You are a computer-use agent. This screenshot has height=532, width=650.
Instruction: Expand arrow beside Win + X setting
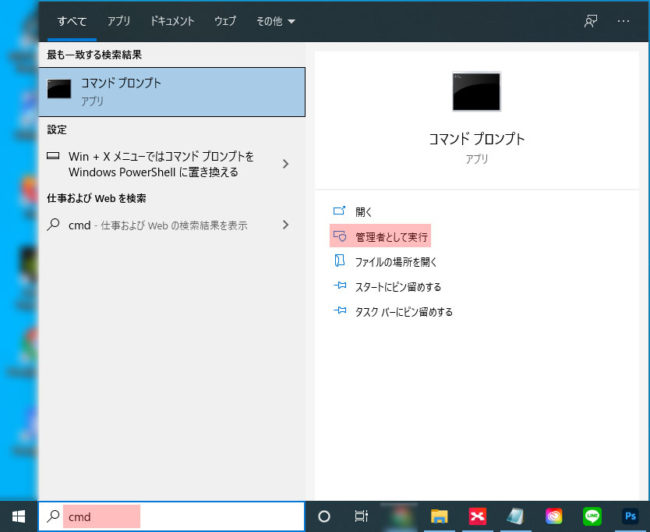point(285,164)
